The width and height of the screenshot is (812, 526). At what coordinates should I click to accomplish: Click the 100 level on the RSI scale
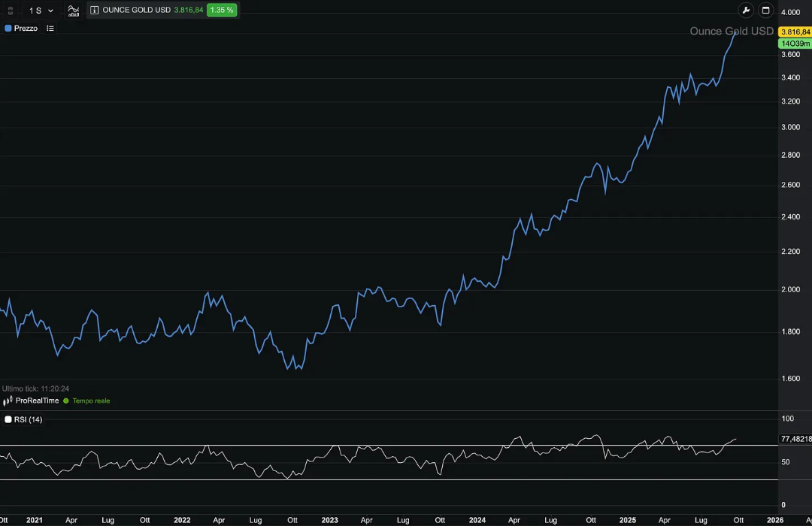coord(788,419)
